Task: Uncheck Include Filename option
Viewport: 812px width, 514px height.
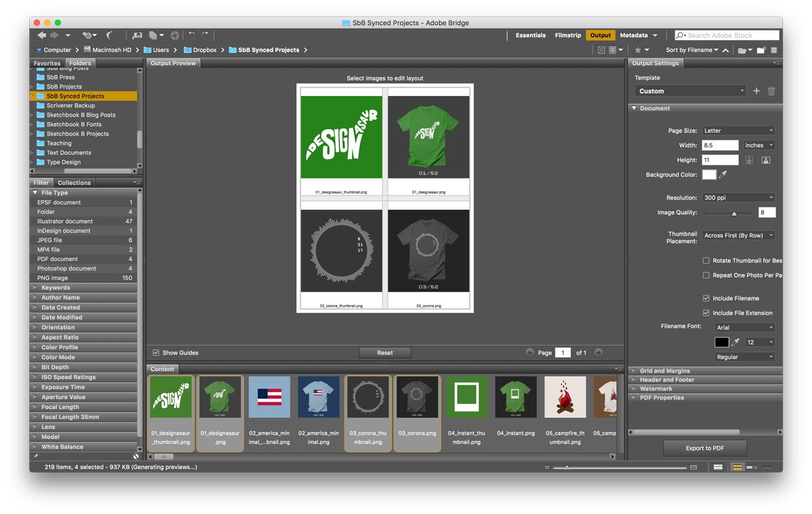Action: coord(706,298)
